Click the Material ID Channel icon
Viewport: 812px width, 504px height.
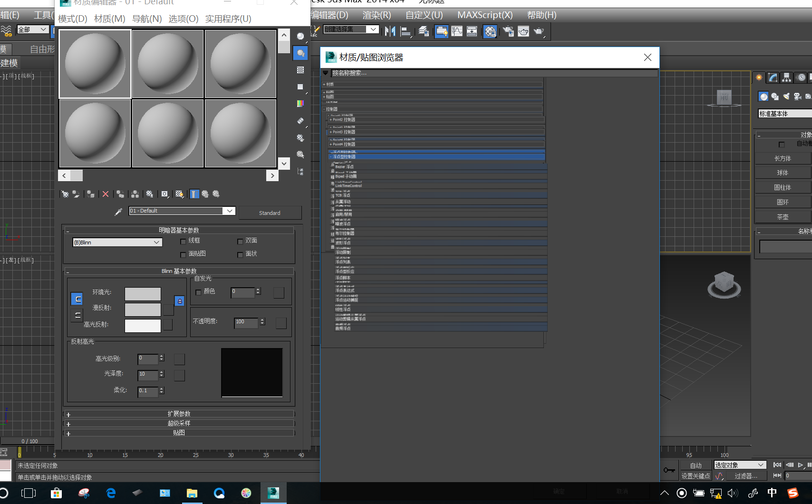coord(164,194)
